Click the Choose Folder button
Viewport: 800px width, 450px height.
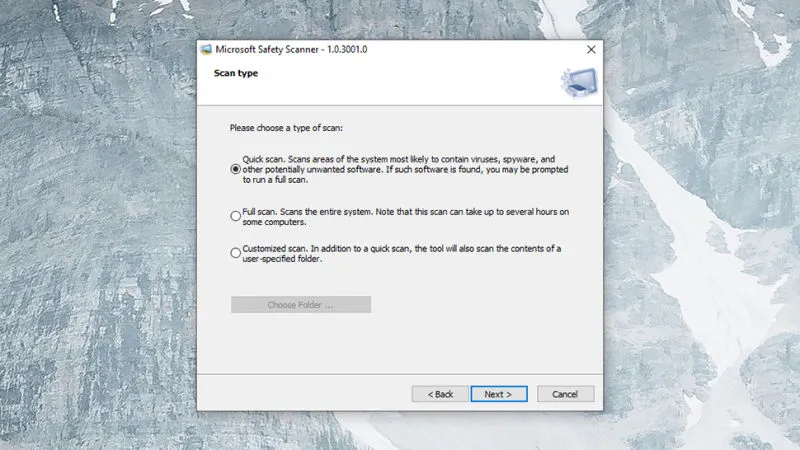pyautogui.click(x=300, y=304)
